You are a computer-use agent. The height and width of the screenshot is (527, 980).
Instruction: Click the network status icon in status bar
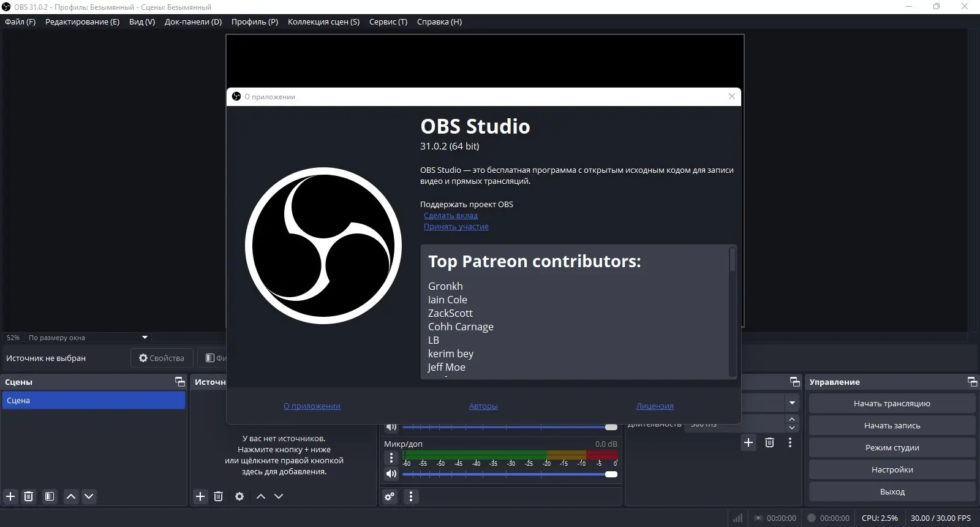(x=738, y=518)
